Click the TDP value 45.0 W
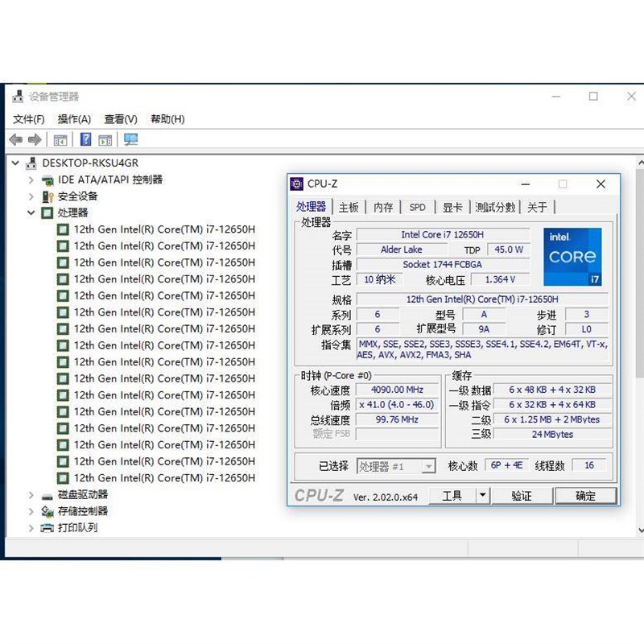Image resolution: width=644 pixels, height=644 pixels. pyautogui.click(x=509, y=250)
